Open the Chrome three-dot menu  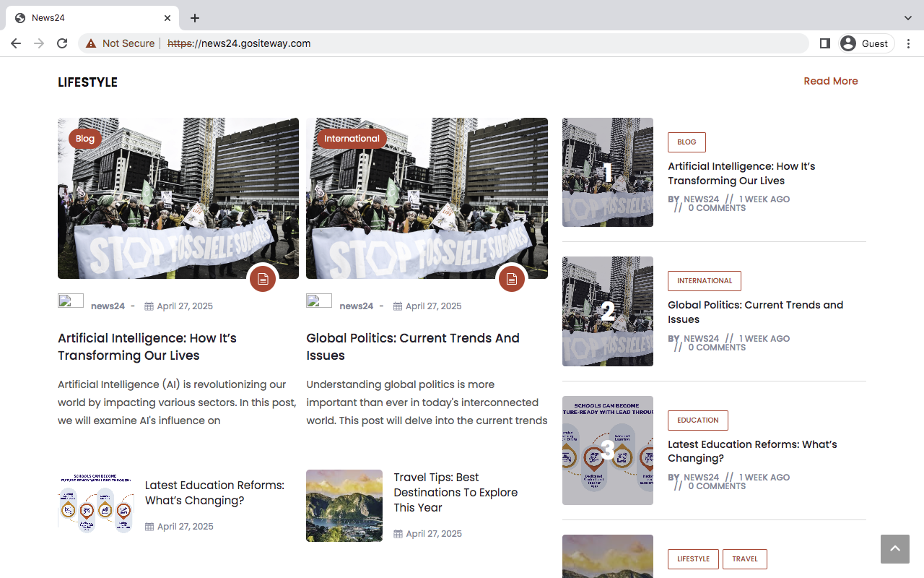pyautogui.click(x=908, y=43)
